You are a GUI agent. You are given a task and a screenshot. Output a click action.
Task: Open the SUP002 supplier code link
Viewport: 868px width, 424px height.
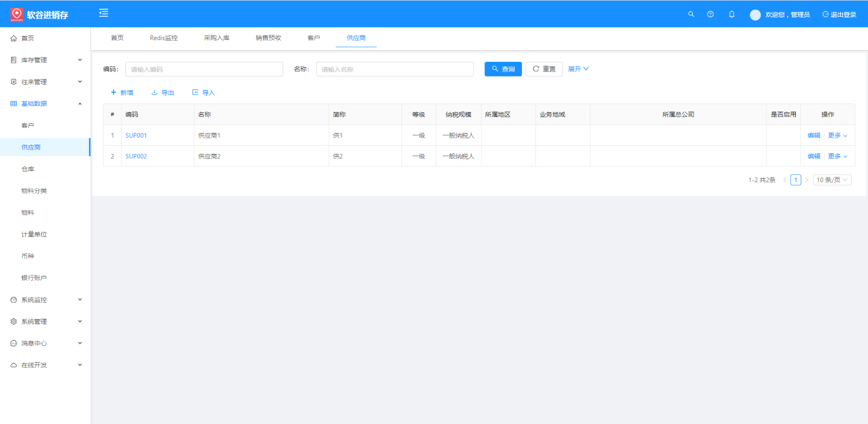[x=136, y=156]
